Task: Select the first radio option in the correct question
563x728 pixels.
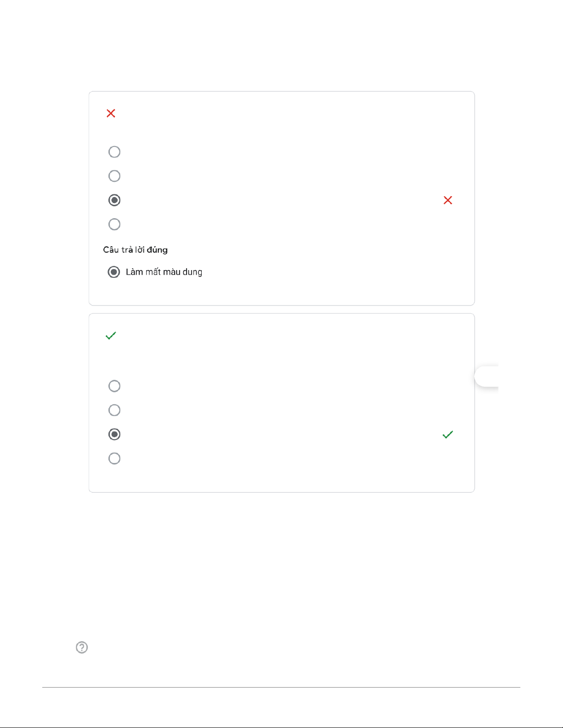Action: pyautogui.click(x=114, y=386)
